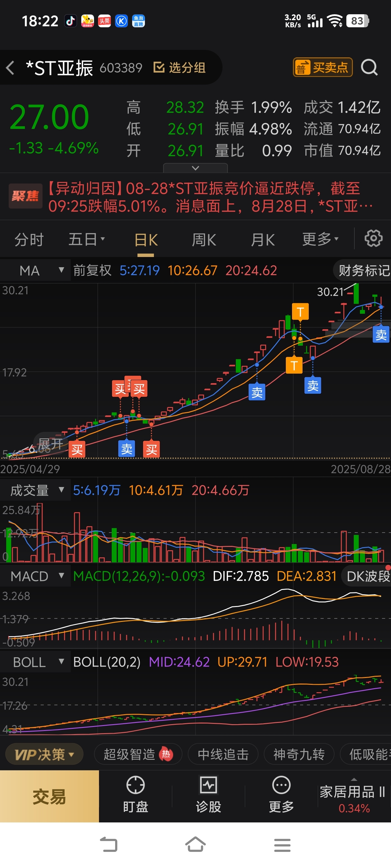The width and height of the screenshot is (391, 868).
Task: Tap the 头条 notification icon
Action: click(x=104, y=21)
